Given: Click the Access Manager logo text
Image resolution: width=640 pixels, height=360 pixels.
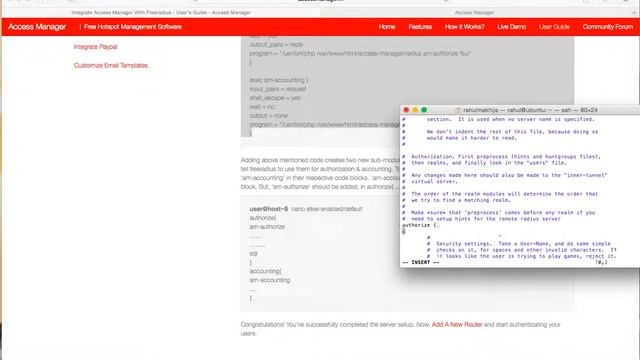Looking at the screenshot, I should pyautogui.click(x=37, y=27).
